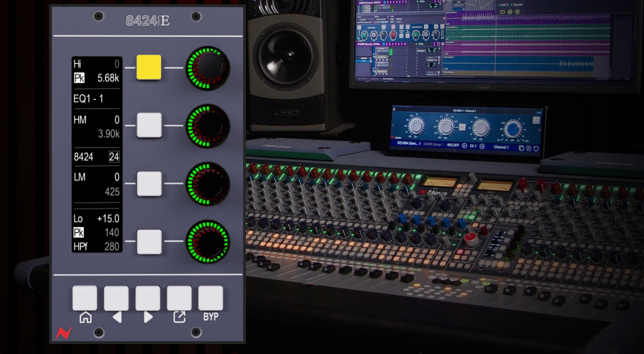Toggle the yellow lit Hi band button
Screen dimensions: 644x354
(149, 68)
